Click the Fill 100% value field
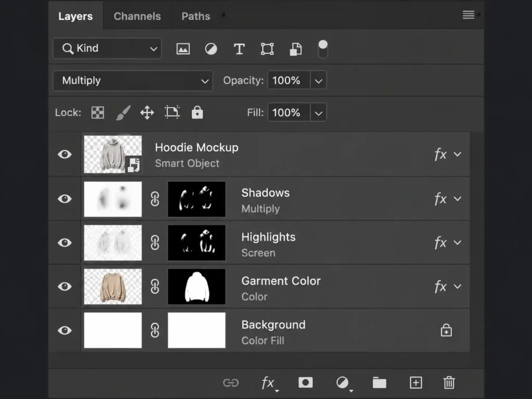 coord(289,113)
